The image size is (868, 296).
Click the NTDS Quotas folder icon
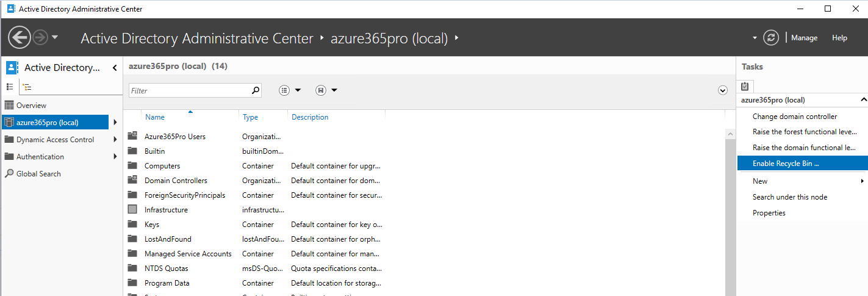pyautogui.click(x=132, y=268)
